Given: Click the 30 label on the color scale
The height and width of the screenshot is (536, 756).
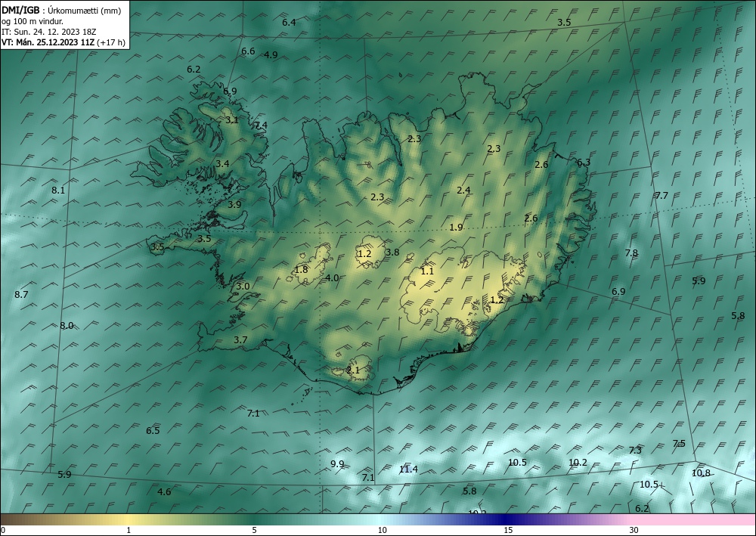Looking at the screenshot, I should [634, 530].
